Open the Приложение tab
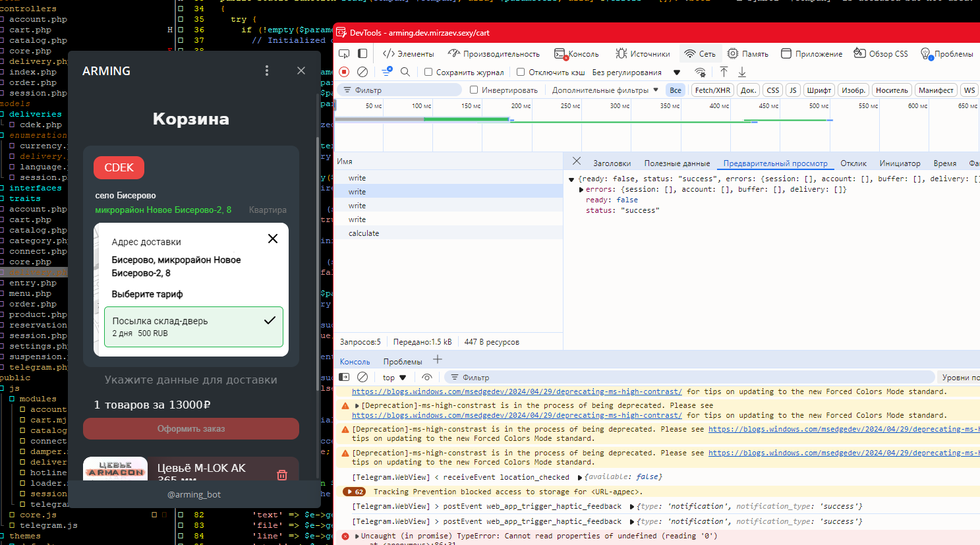The width and height of the screenshot is (980, 545). 811,53
